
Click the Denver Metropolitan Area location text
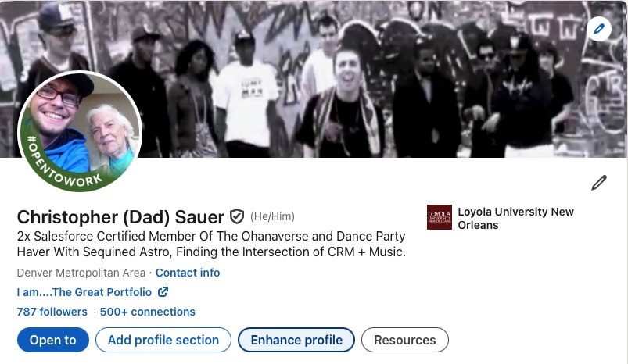[x=81, y=273]
